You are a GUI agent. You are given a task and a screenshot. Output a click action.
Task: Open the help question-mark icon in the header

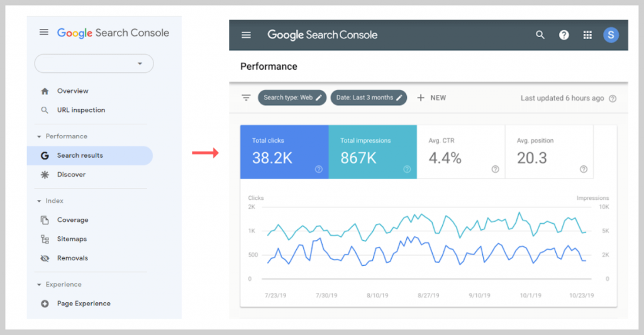click(564, 35)
